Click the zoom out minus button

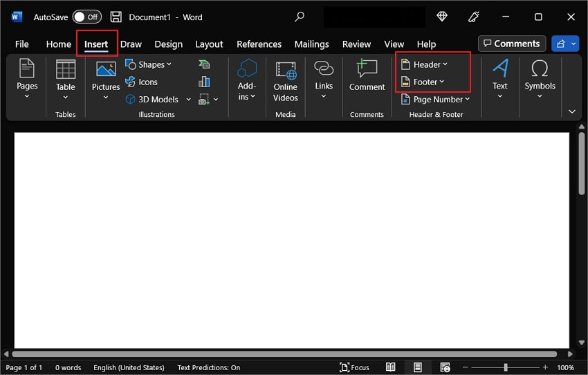click(466, 367)
